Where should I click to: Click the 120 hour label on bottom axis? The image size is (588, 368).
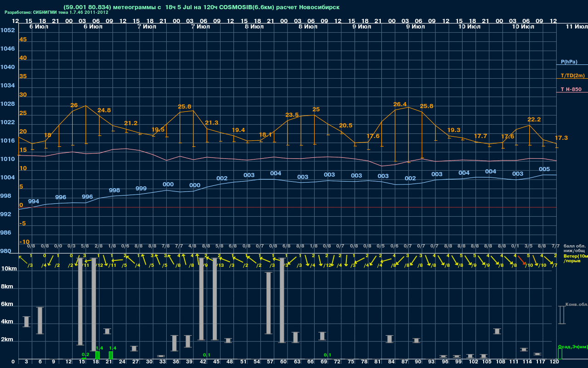point(554,362)
